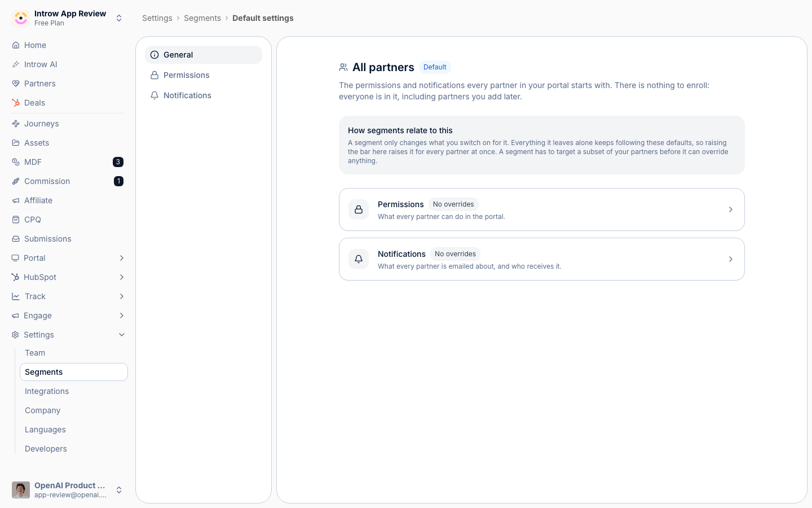Click the lock icon on Permissions card
The width and height of the screenshot is (812, 508).
pyautogui.click(x=359, y=209)
